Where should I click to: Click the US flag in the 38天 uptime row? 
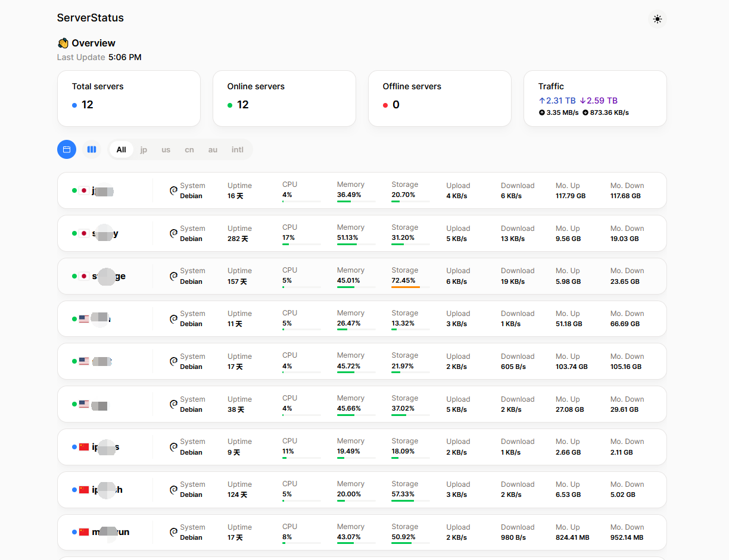(x=84, y=405)
